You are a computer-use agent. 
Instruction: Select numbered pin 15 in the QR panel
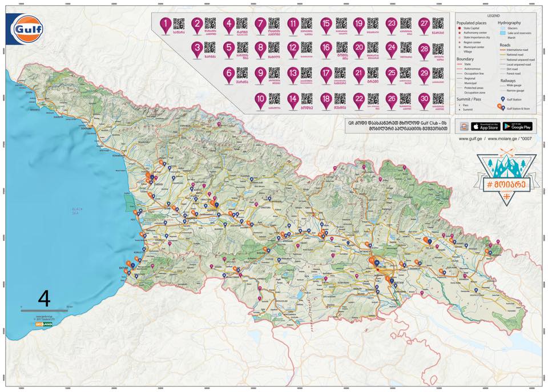tap(326, 26)
